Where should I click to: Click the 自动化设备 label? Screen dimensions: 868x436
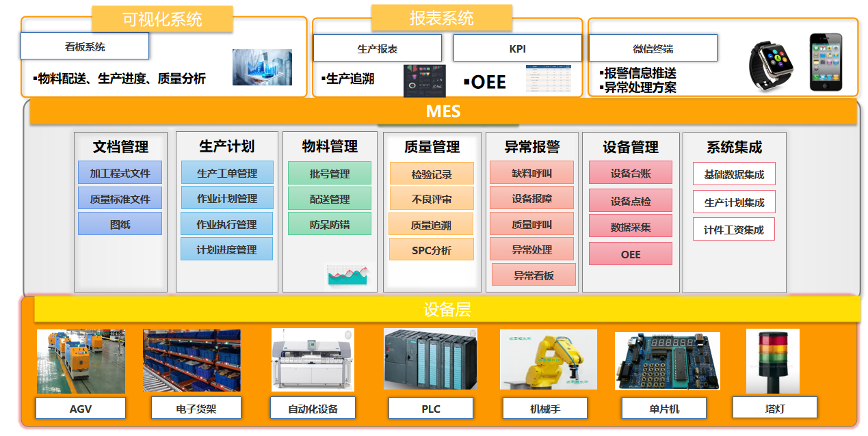313,409
